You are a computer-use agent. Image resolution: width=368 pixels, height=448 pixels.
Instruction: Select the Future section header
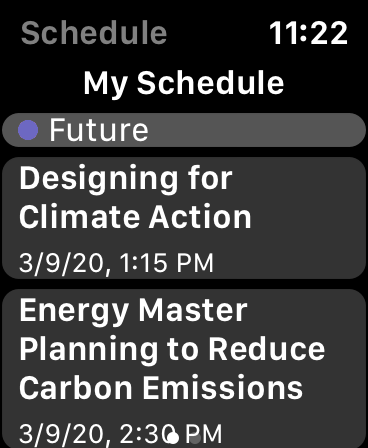(184, 130)
